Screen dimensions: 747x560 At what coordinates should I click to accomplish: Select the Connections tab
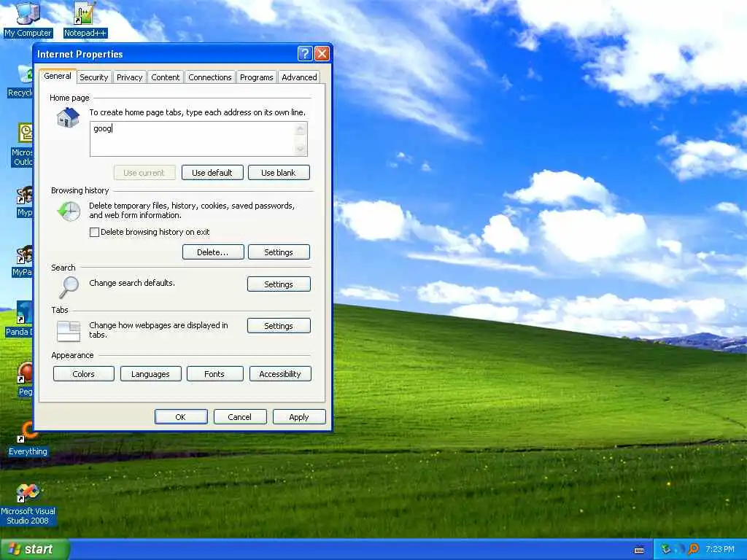[209, 77]
